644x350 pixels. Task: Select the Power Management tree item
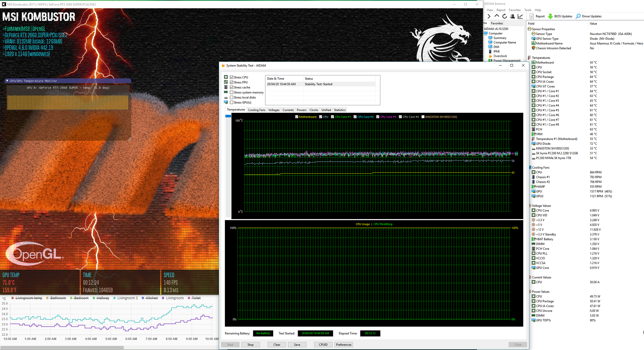point(507,61)
